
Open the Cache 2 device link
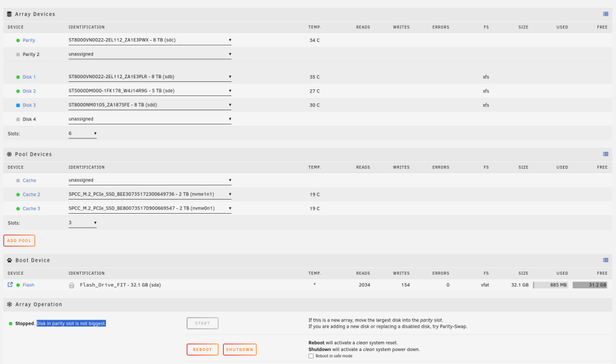31,195
